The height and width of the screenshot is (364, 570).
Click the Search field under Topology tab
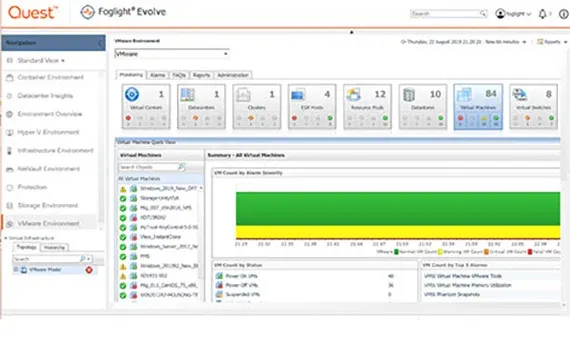[46, 259]
